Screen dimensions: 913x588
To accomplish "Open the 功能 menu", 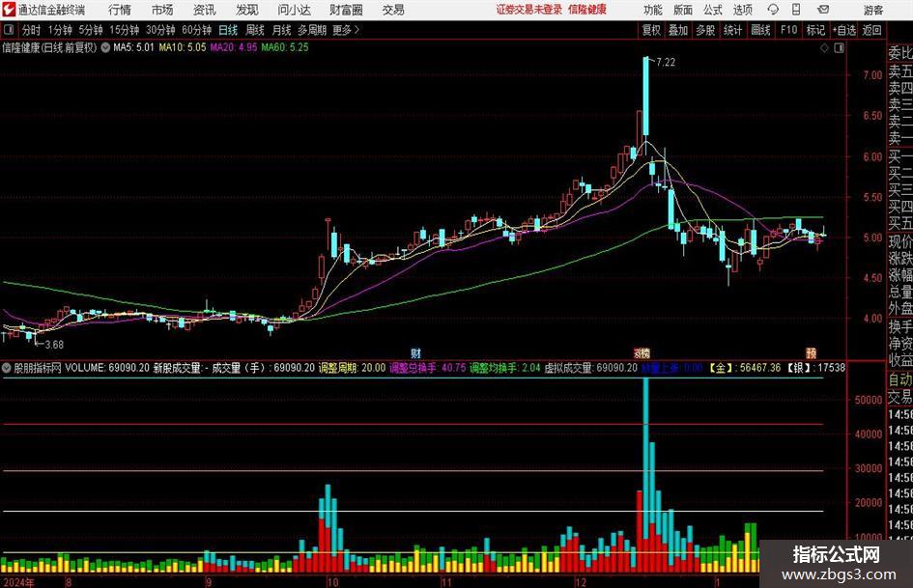I will [653, 10].
